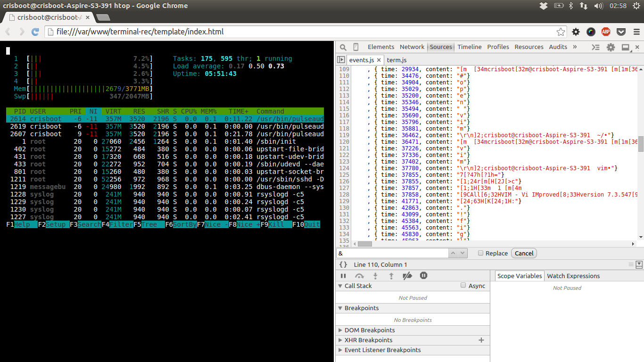Screen dimensions: 644x362
Task: Open the system volume indicator
Action: [599, 6]
